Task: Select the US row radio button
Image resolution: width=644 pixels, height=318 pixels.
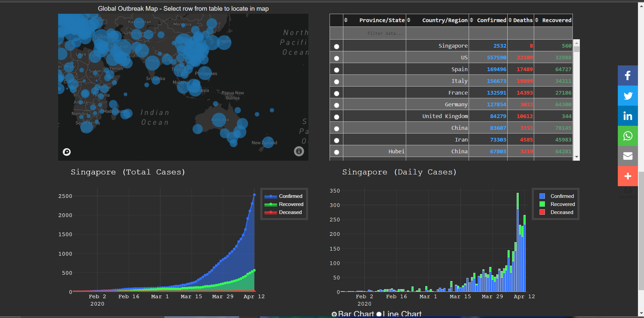Action: click(336, 58)
